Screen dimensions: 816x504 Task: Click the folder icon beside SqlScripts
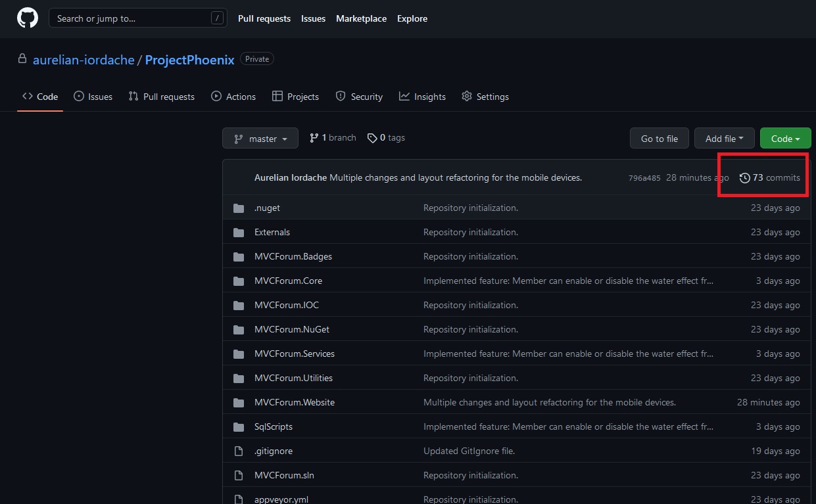coord(239,427)
